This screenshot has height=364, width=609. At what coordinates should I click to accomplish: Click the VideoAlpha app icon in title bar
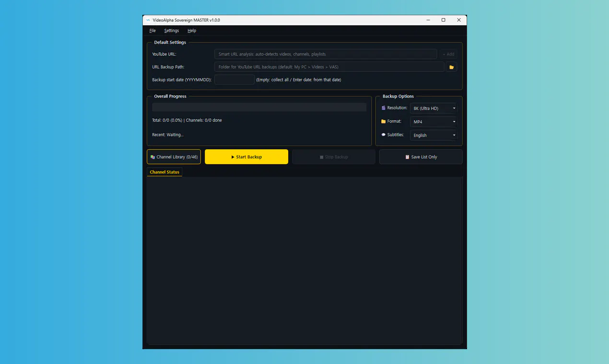click(x=148, y=20)
